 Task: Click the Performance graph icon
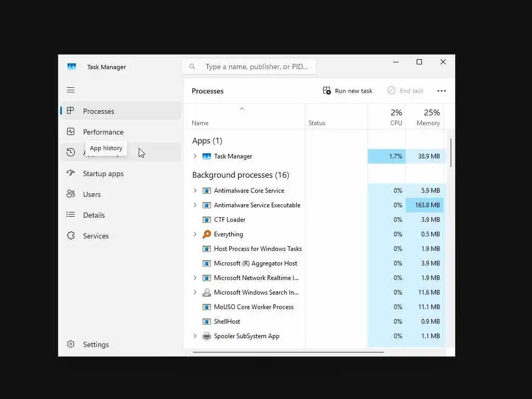tap(71, 131)
